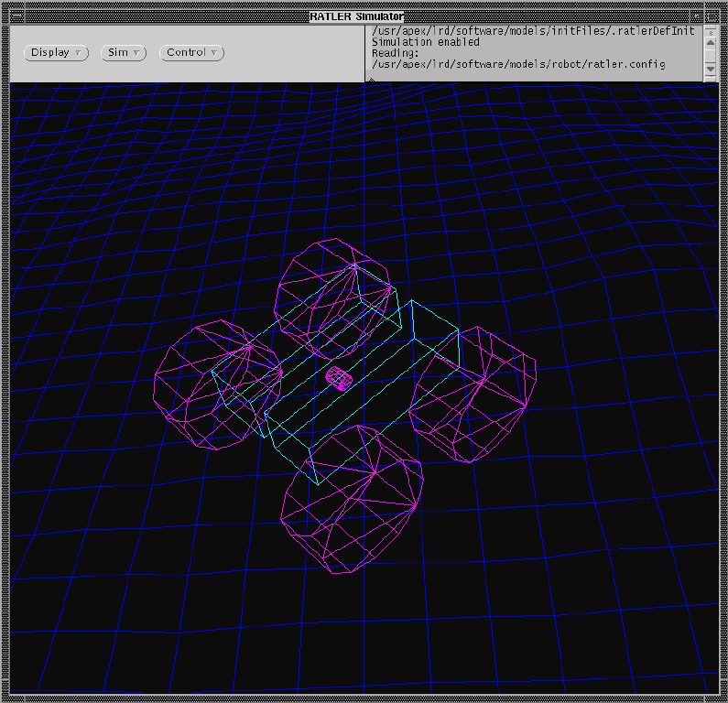
Task: Open the Display menu
Action: point(55,53)
